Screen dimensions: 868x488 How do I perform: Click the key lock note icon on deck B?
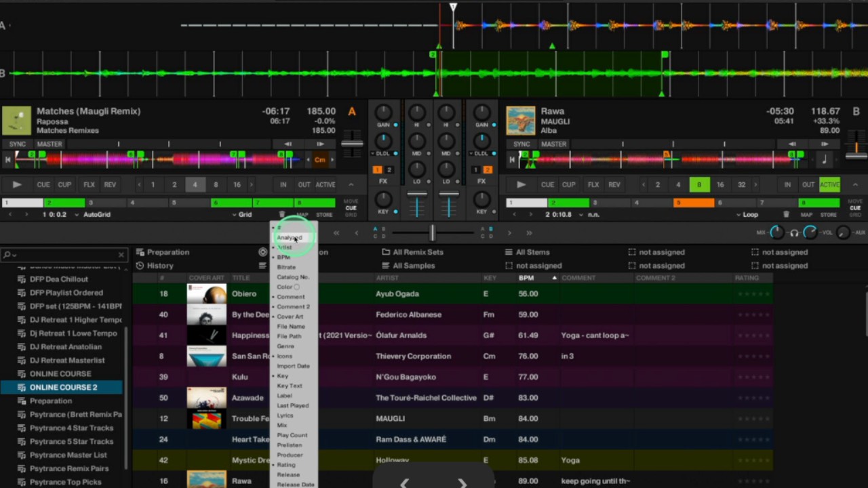[825, 160]
